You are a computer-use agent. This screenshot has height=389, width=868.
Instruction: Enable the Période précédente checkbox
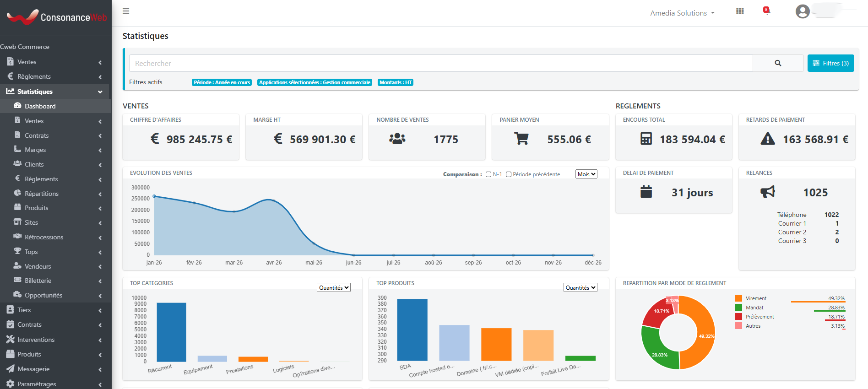508,174
